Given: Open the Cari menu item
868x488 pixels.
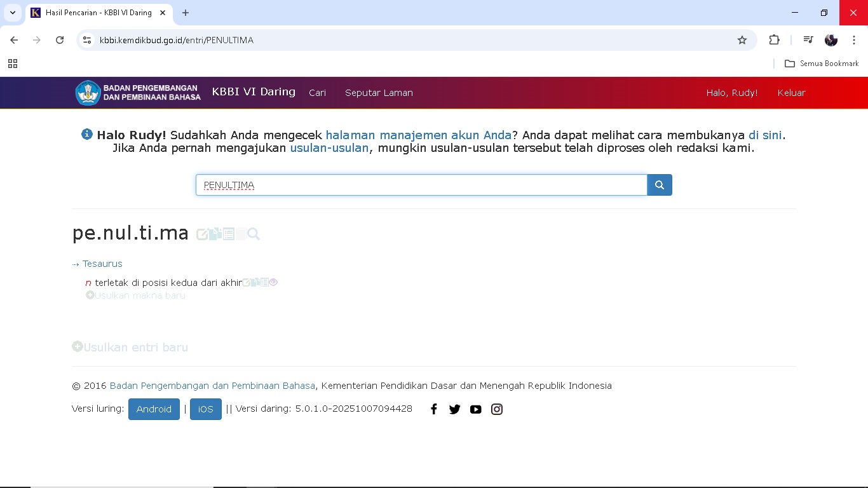Looking at the screenshot, I should pos(317,93).
